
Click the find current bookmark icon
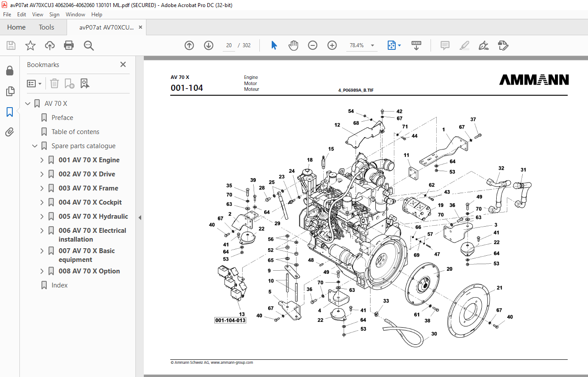(x=85, y=83)
